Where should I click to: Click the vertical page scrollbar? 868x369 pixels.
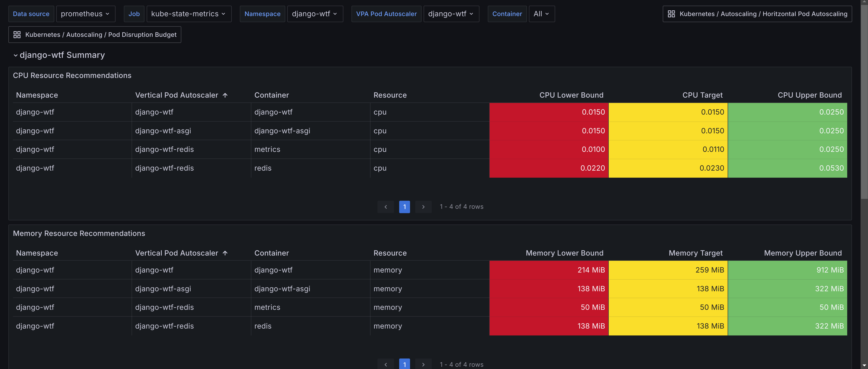tap(864, 101)
